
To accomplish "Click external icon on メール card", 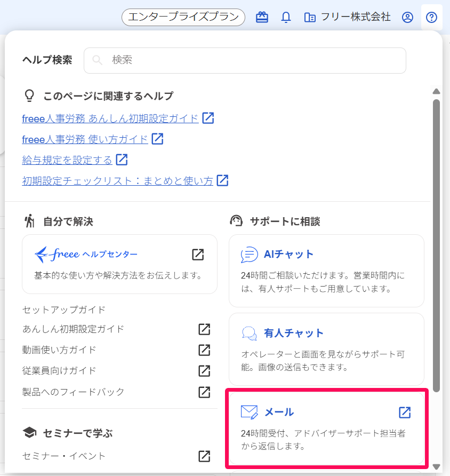I will point(405,412).
